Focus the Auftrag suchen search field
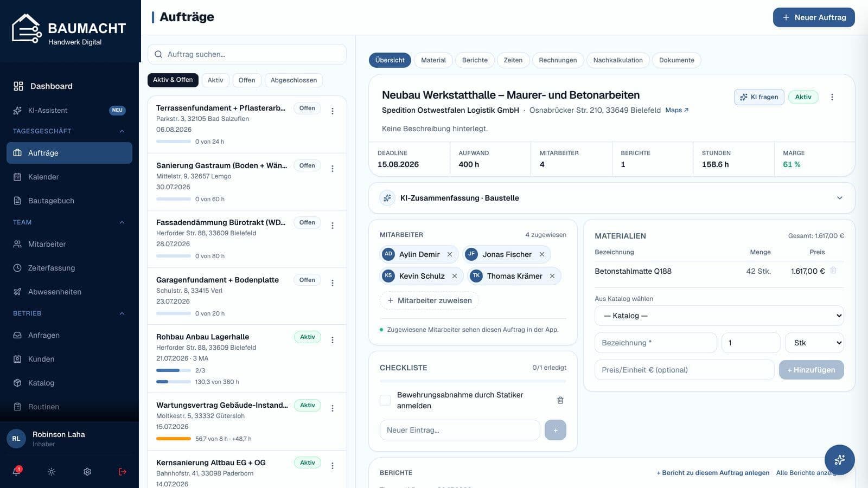868x488 pixels. point(247,54)
